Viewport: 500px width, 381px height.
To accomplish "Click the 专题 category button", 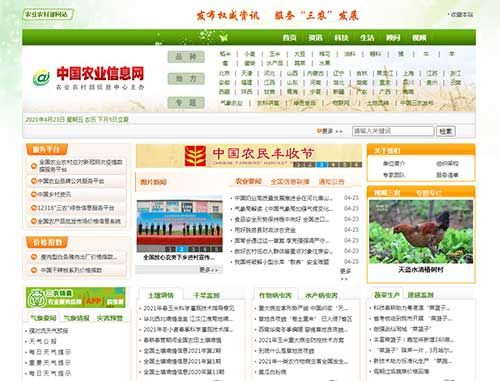I will point(186,102).
